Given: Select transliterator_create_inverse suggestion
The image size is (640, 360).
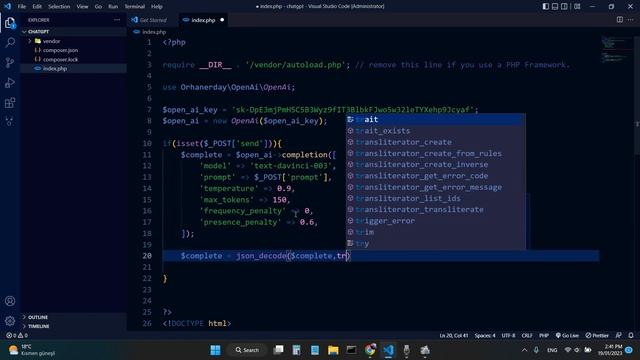Looking at the screenshot, I should point(436,164).
